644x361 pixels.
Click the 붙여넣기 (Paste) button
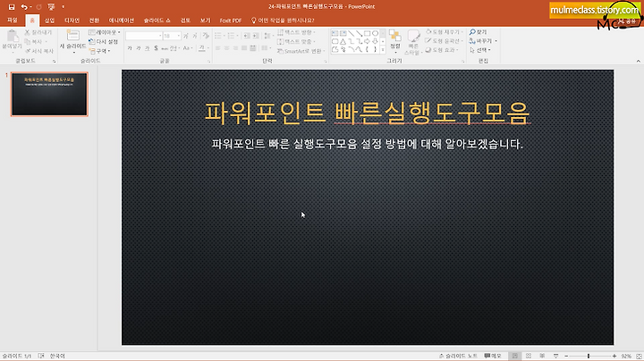coord(12,41)
